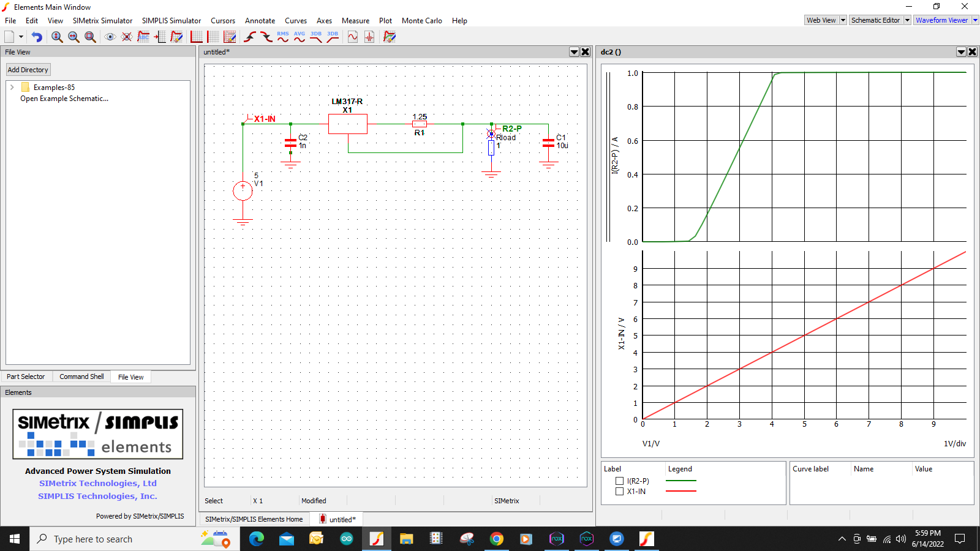Viewport: 980px width, 551px height.
Task: Click Open Example Schematic... entry
Action: point(64,99)
